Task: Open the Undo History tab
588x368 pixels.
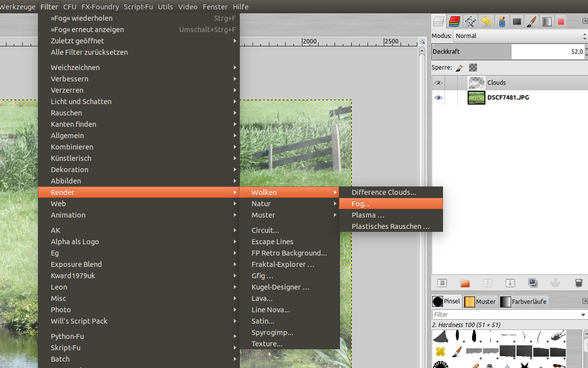Action: coord(486,21)
